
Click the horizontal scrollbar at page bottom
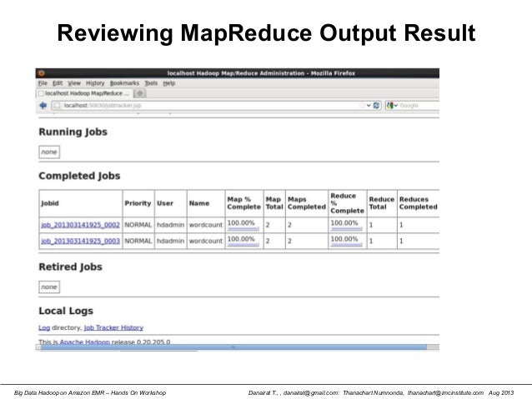tap(233, 347)
